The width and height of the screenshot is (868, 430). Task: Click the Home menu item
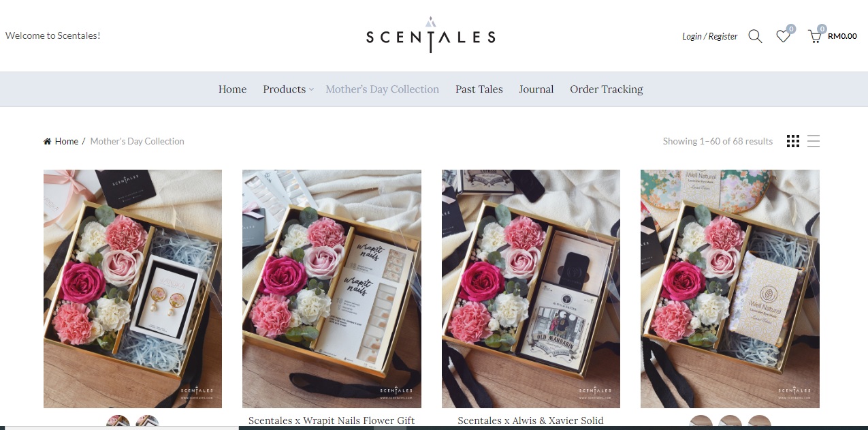pos(232,89)
